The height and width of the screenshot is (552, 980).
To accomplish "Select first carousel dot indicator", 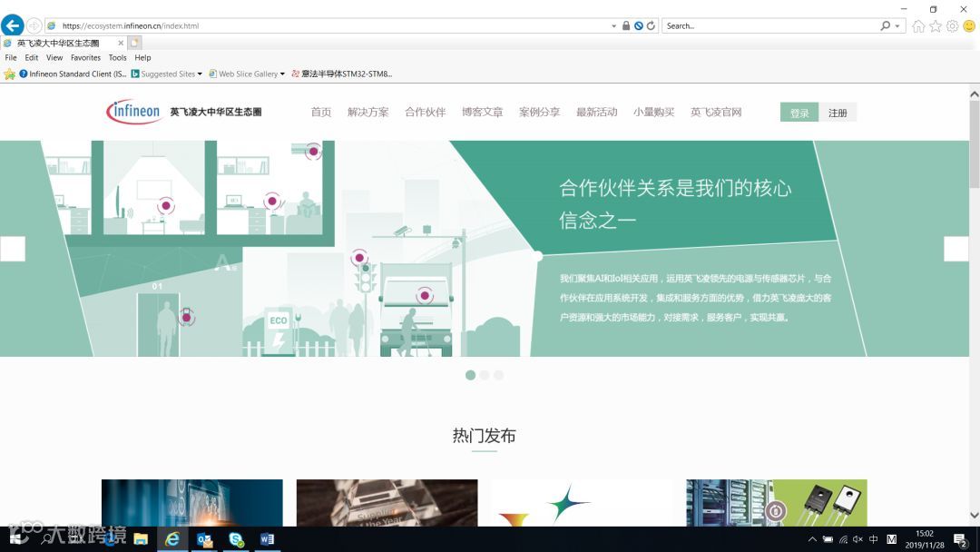I will (471, 375).
